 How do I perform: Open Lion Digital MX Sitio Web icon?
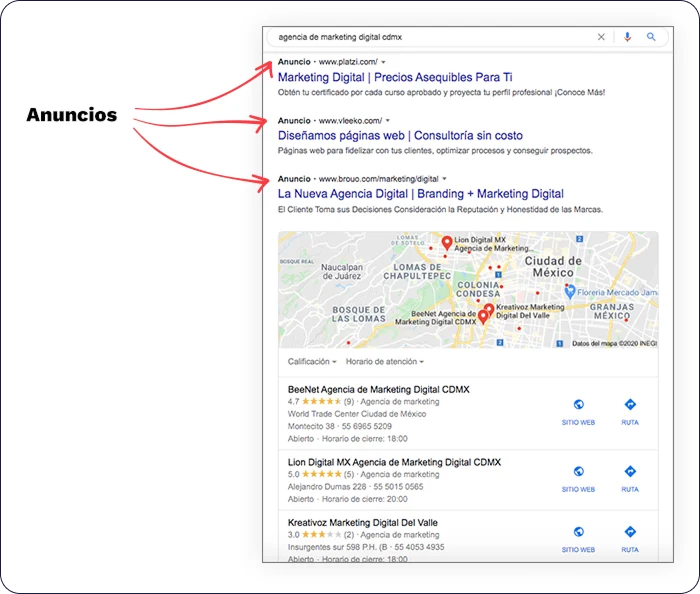[578, 472]
